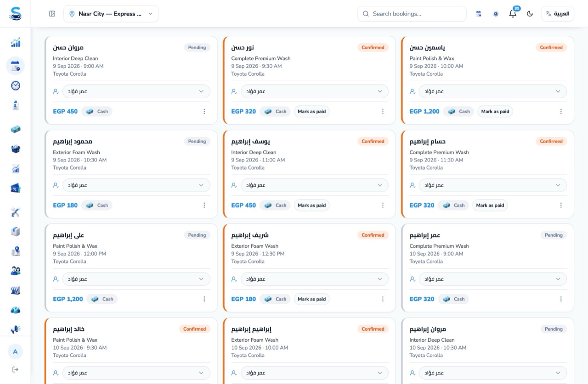The image size is (588, 384).
Task: Open the customers people sidebar icon
Action: coord(15,271)
